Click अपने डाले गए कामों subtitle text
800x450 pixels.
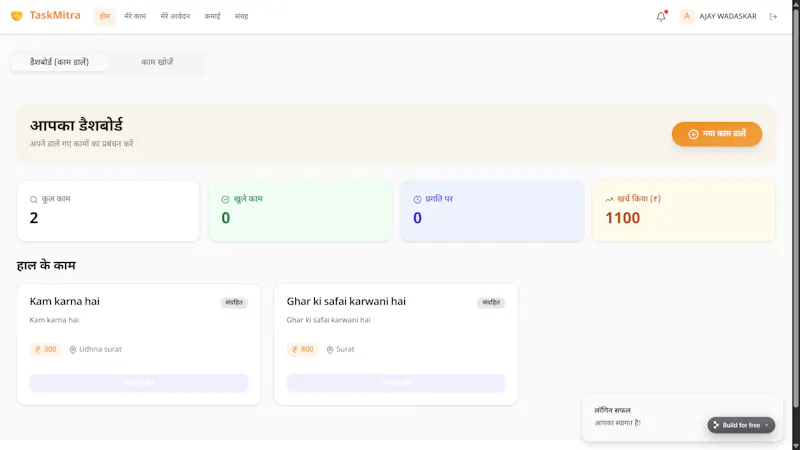[82, 144]
